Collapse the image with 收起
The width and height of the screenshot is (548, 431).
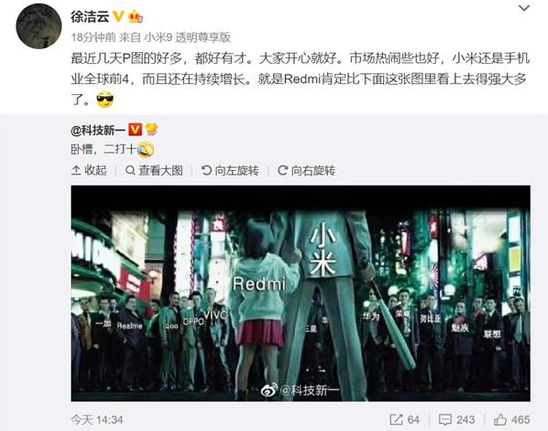click(89, 171)
